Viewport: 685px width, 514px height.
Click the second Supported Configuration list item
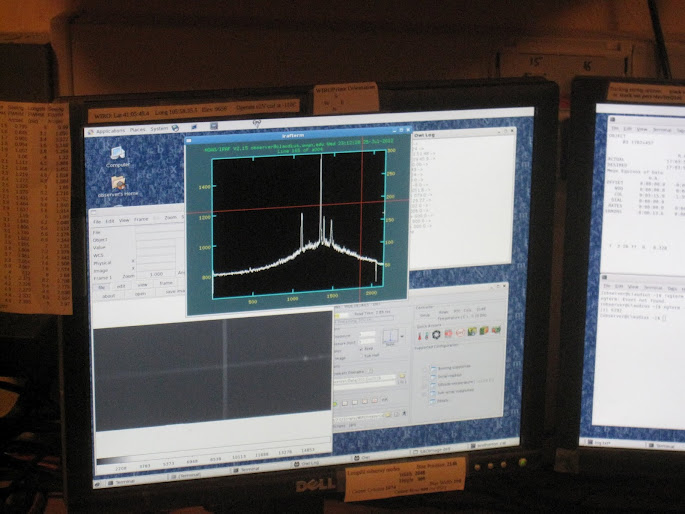pyautogui.click(x=446, y=376)
